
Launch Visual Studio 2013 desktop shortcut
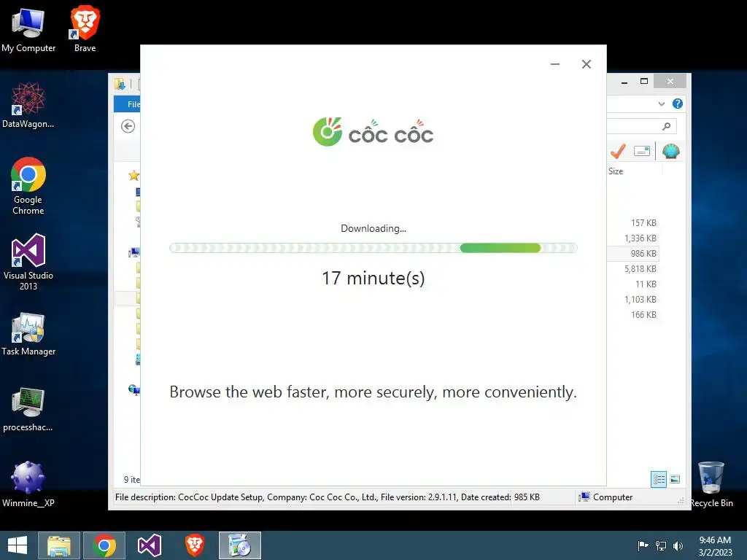(28, 262)
